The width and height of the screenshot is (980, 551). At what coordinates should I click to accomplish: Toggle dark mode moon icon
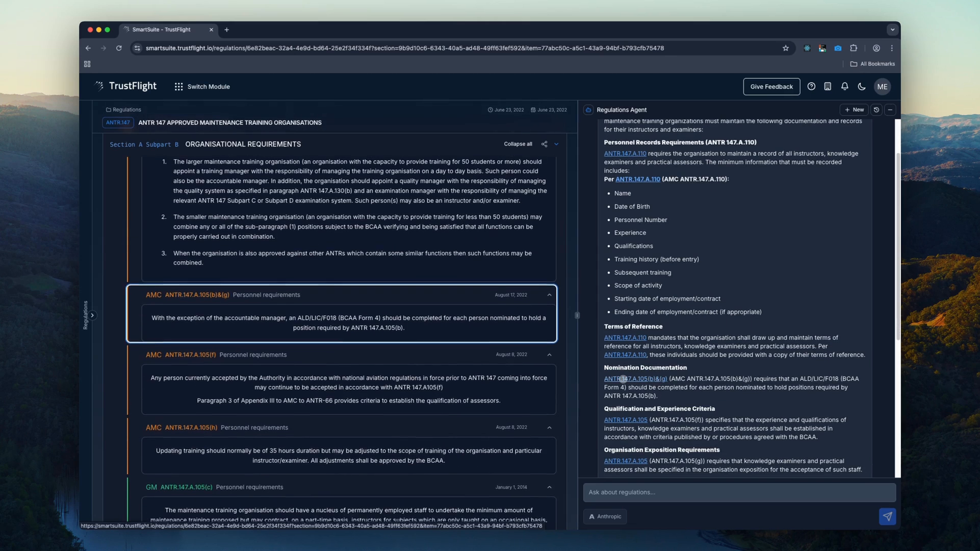862,87
